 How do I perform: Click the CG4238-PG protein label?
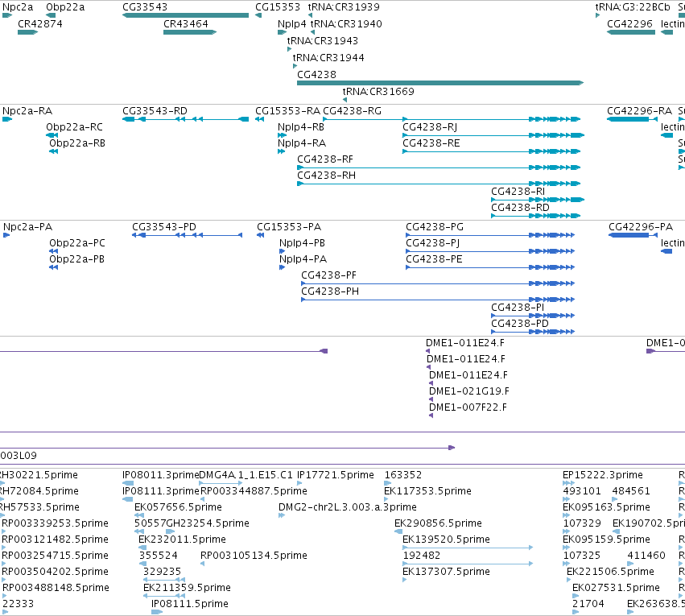pyautogui.click(x=435, y=227)
